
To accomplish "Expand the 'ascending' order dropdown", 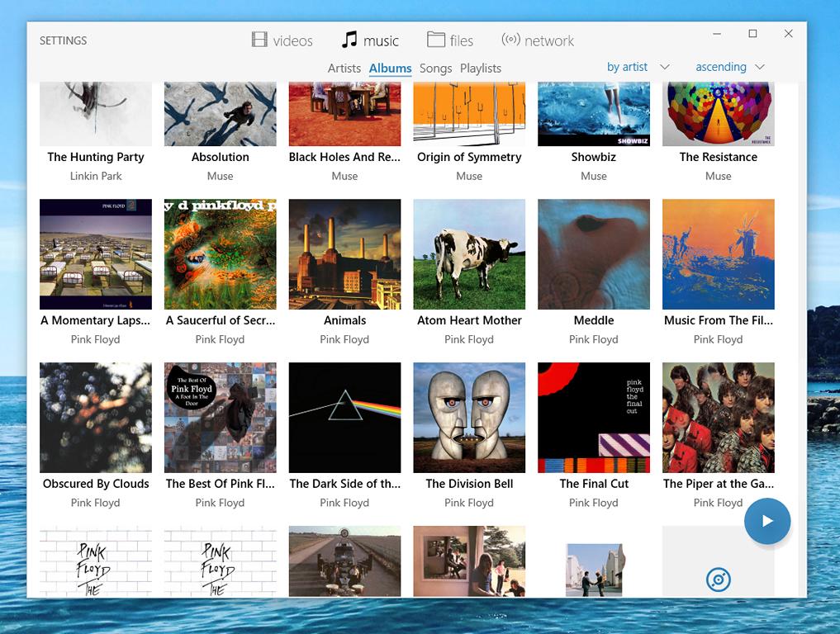I will pos(729,67).
